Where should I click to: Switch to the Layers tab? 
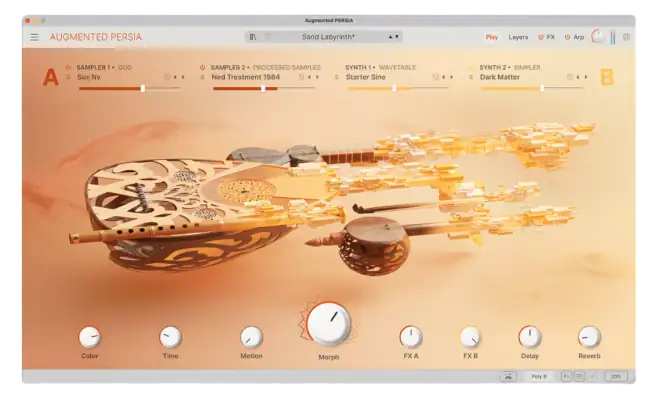[x=518, y=37]
